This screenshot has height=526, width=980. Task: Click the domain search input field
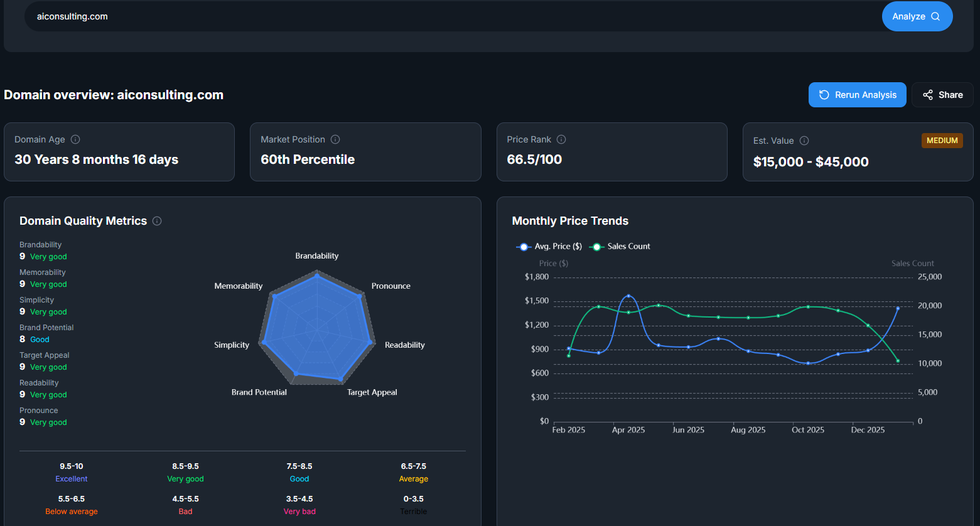point(439,16)
